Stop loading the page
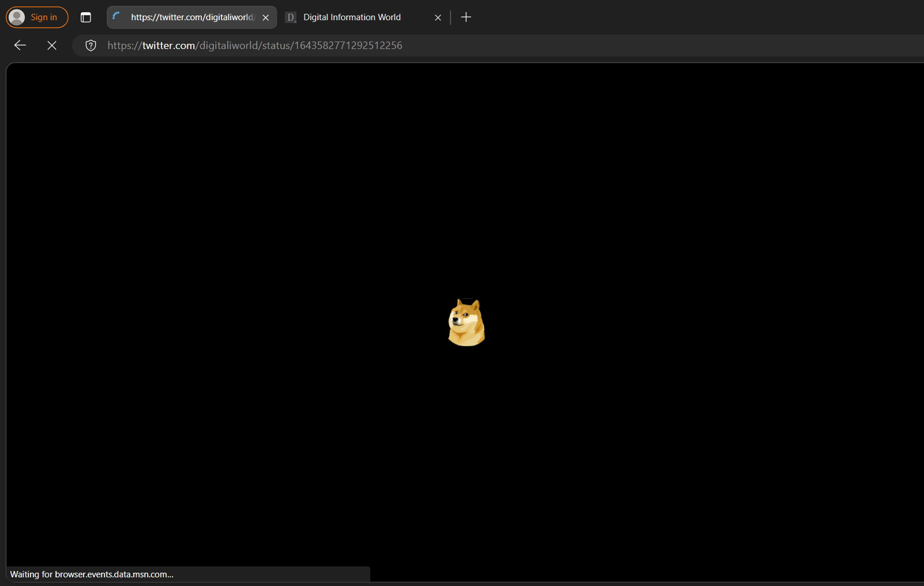Image resolution: width=924 pixels, height=586 pixels. pyautogui.click(x=52, y=46)
